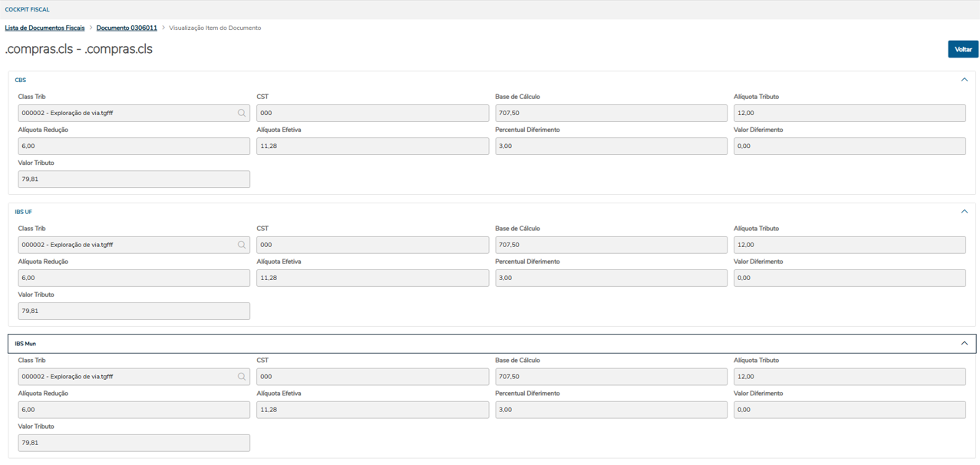Collapse the IBS UF section chevron
The width and height of the screenshot is (980, 465).
click(x=964, y=212)
